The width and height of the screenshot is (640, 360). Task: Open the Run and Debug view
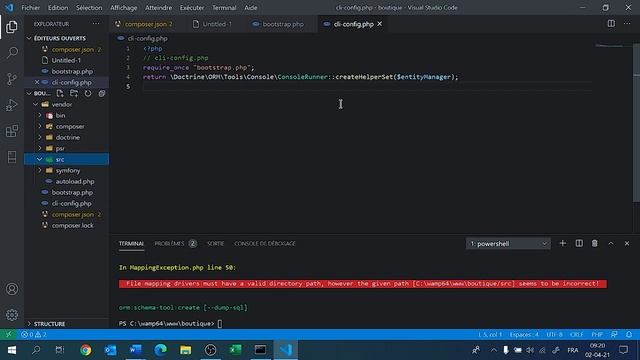click(12, 105)
